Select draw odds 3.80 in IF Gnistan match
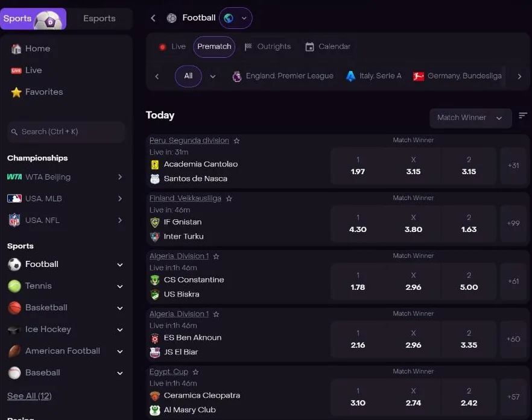The width and height of the screenshot is (532, 420). point(413,224)
